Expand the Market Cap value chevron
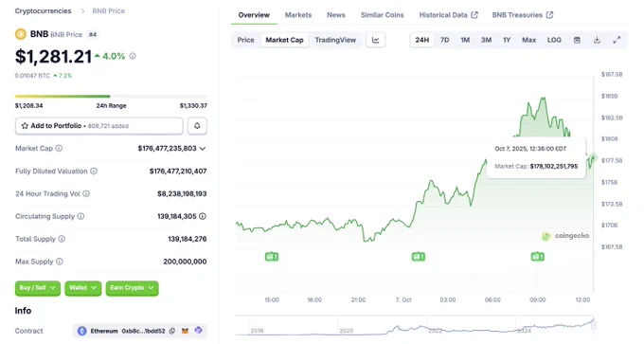 203,149
